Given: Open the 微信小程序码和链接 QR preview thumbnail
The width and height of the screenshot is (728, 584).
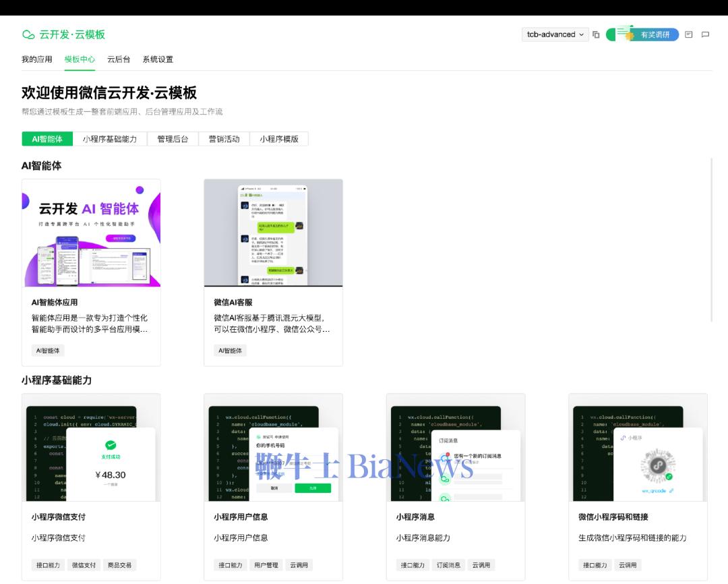Looking at the screenshot, I should [638, 447].
